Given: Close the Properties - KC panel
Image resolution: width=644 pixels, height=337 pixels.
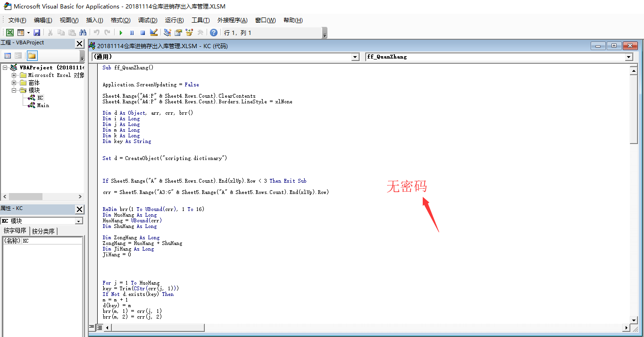Looking at the screenshot, I should (x=80, y=209).
